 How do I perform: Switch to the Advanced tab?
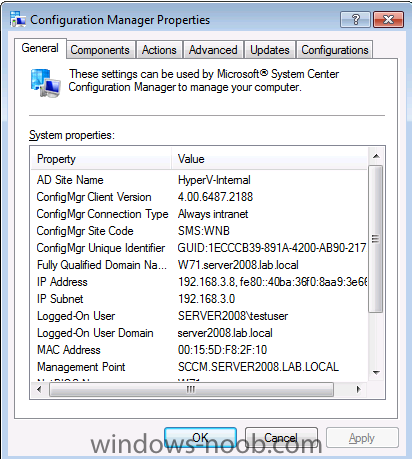[x=213, y=50]
